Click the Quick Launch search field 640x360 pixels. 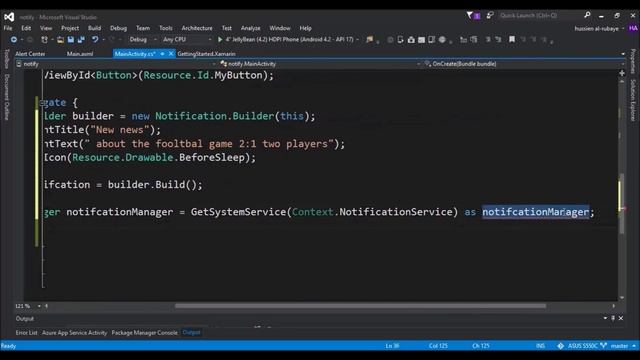click(540, 16)
